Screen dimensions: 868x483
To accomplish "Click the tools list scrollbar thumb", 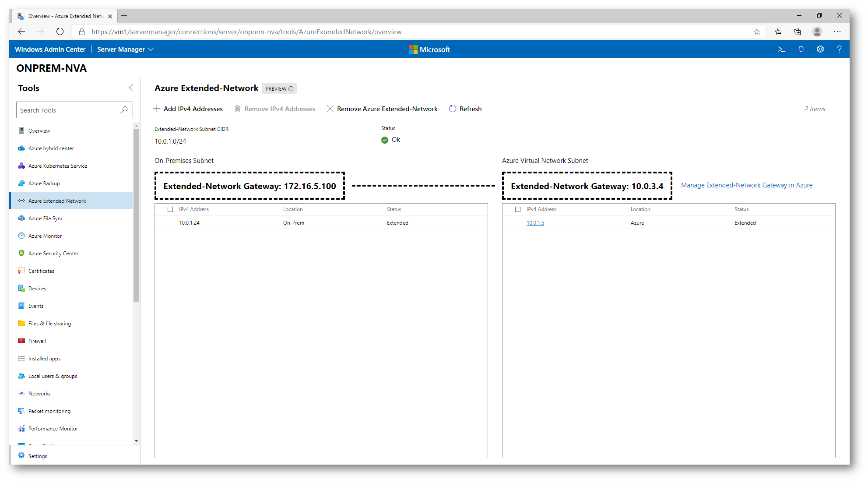I will [x=136, y=215].
